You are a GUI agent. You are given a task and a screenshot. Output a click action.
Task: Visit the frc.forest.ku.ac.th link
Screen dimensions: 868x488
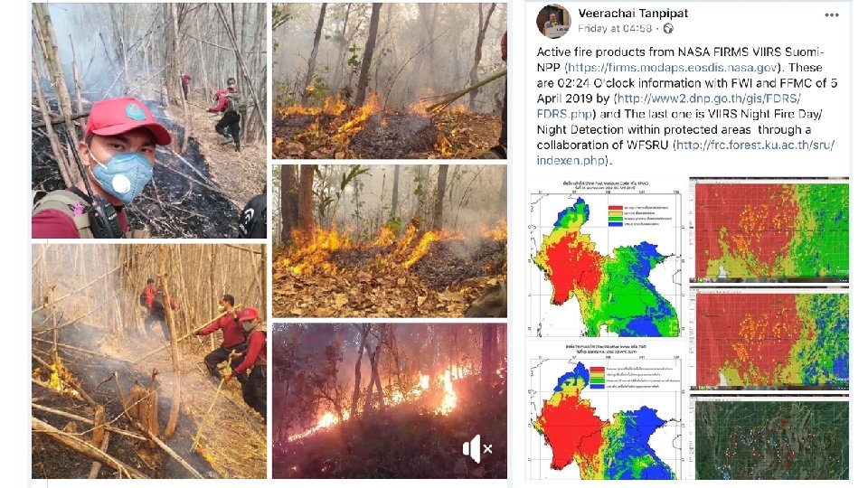coord(685,153)
